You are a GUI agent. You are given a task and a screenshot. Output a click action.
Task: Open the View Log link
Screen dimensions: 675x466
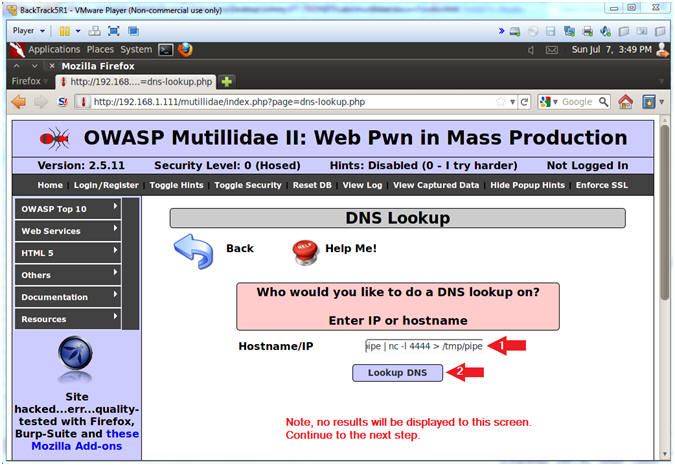pyautogui.click(x=362, y=185)
